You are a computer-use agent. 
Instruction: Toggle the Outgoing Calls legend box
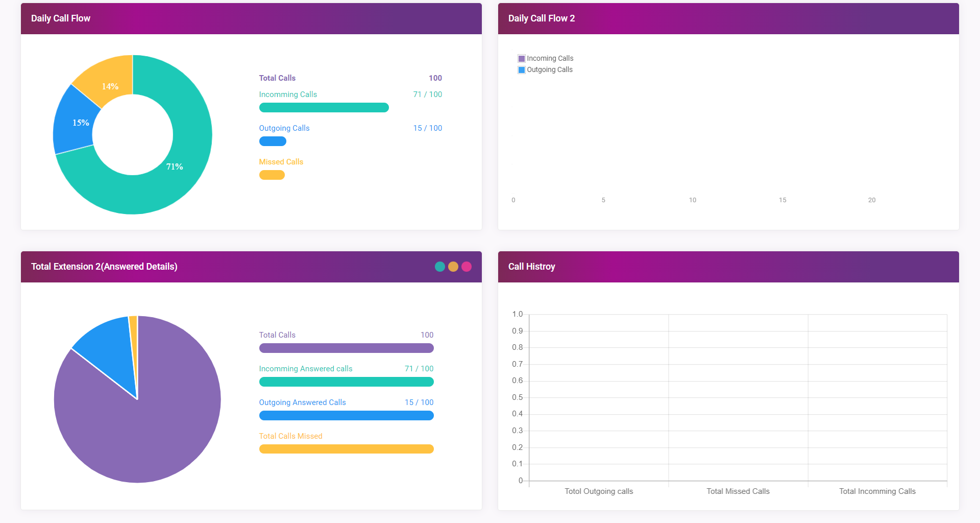(522, 70)
